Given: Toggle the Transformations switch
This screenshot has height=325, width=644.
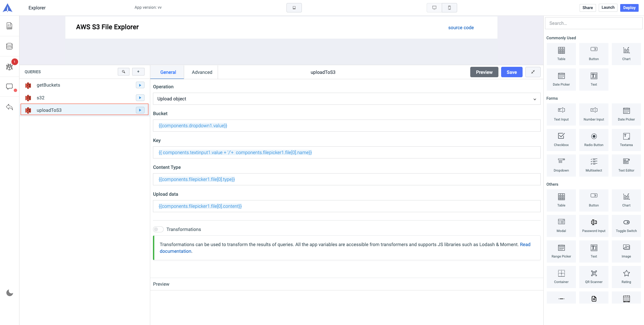Looking at the screenshot, I should pyautogui.click(x=158, y=229).
